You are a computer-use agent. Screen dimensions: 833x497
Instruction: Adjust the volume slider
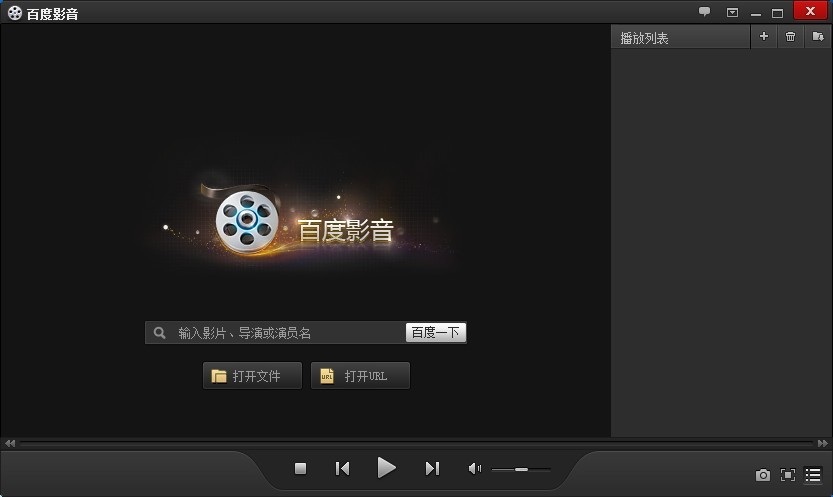[x=520, y=469]
